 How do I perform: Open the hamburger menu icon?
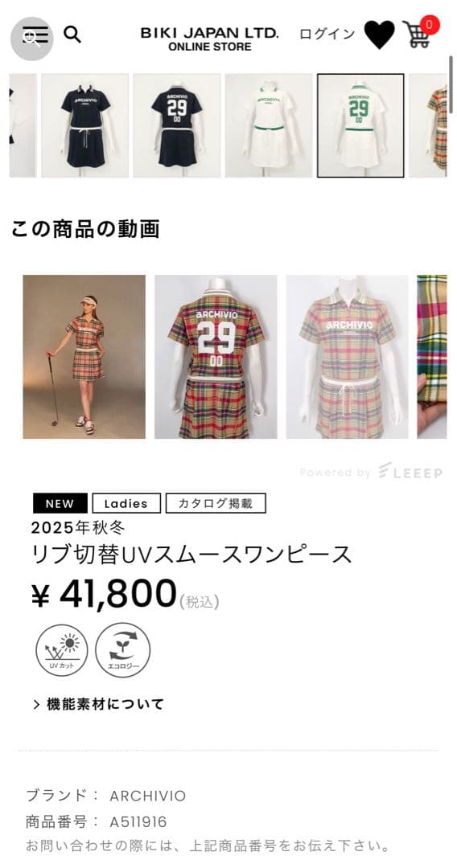click(x=32, y=38)
